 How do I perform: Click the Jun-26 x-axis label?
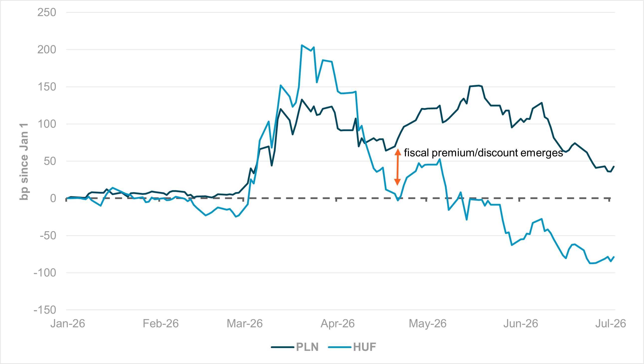[521, 323]
